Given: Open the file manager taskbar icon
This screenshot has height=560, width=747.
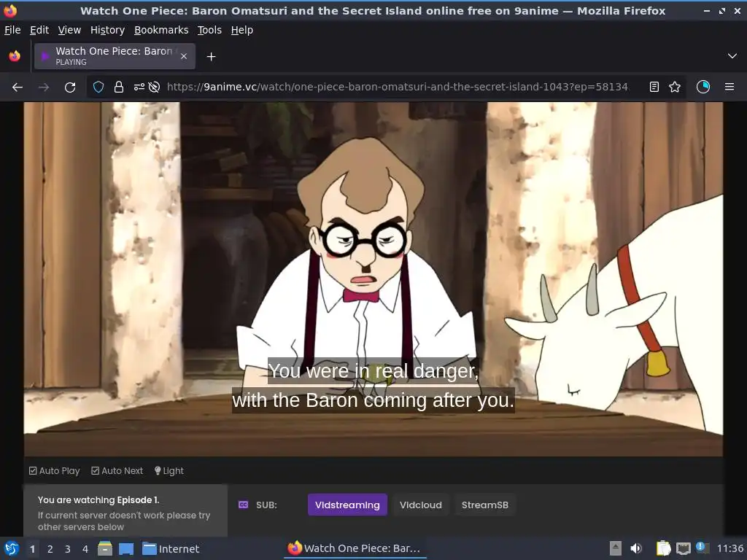Looking at the screenshot, I should (105, 548).
